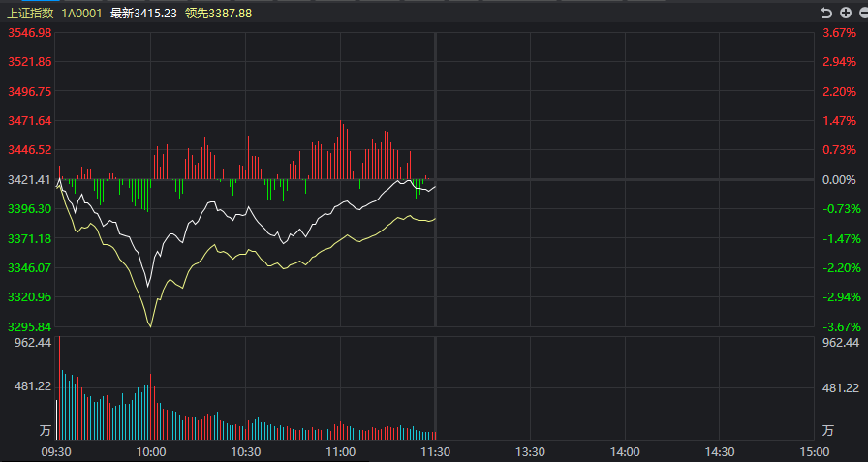Click the 3496.75 price axis label
This screenshot has height=462, width=868.
[x=30, y=91]
